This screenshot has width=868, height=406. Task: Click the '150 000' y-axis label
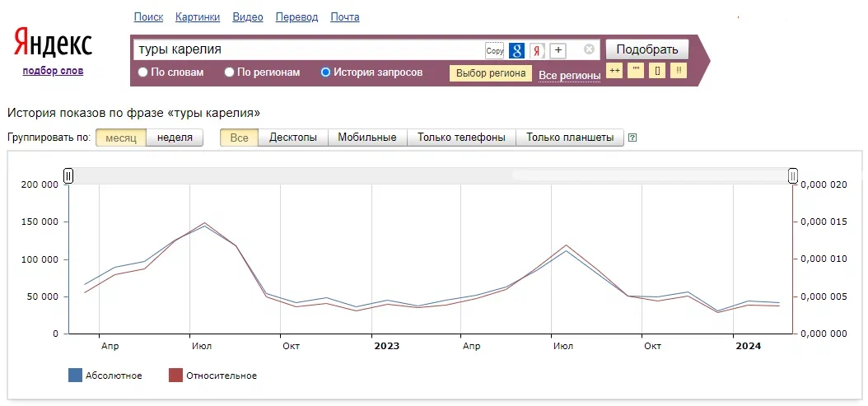[40, 222]
